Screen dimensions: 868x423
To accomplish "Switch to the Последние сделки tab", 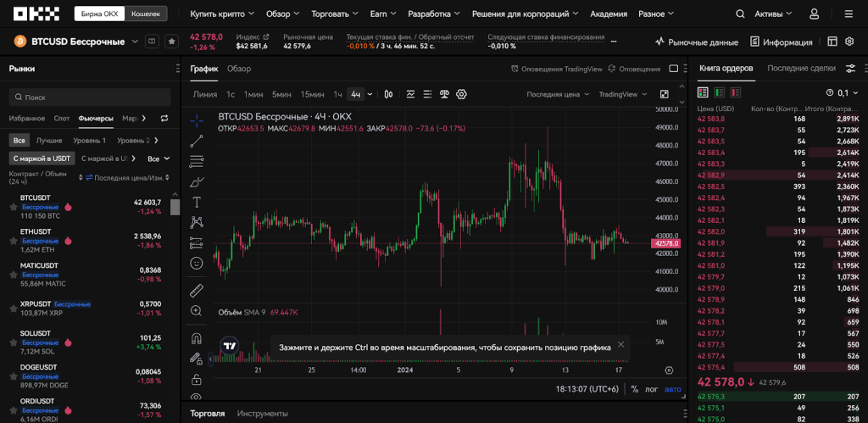I will (x=801, y=68).
